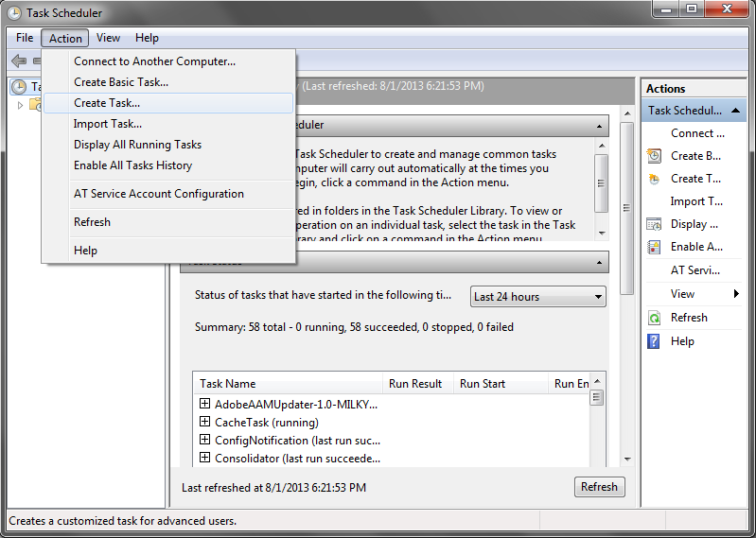Open the Help menu in the menu bar
The height and width of the screenshot is (538, 756).
pos(147,38)
